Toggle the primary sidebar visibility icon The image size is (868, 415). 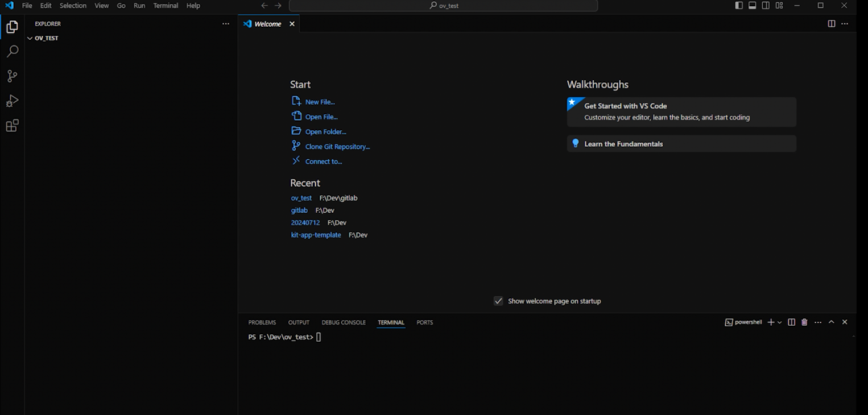pos(739,5)
